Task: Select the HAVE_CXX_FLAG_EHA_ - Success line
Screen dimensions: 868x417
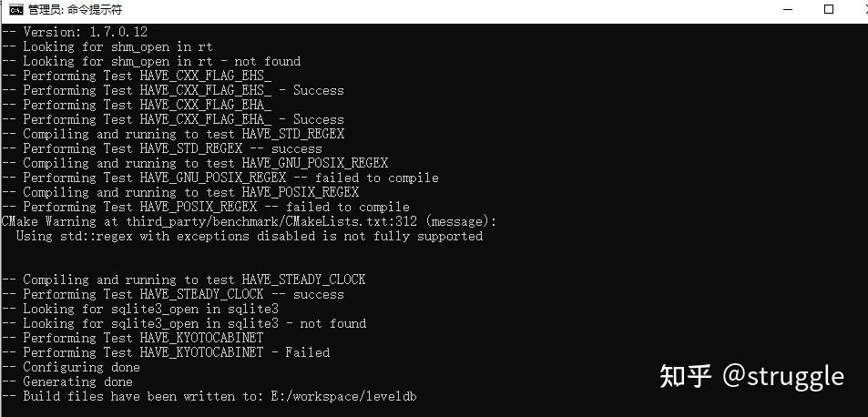Action: point(173,119)
